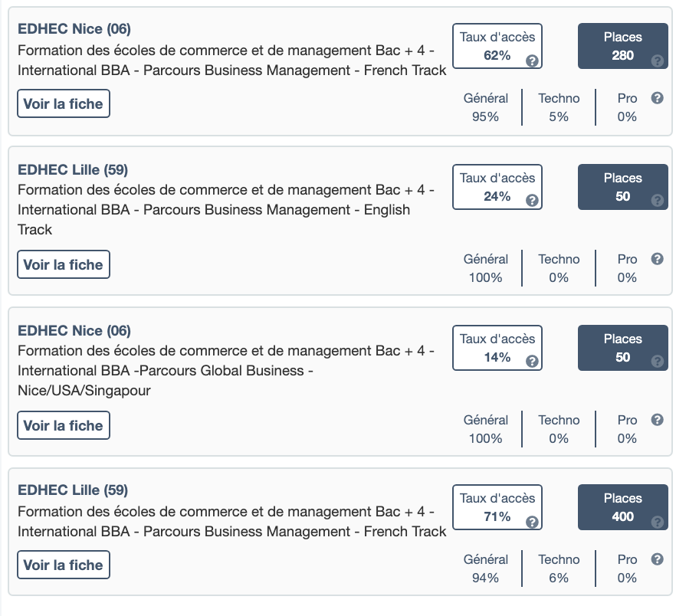Click the Taux d'accès 14% box
676x616 pixels.
[497, 348]
